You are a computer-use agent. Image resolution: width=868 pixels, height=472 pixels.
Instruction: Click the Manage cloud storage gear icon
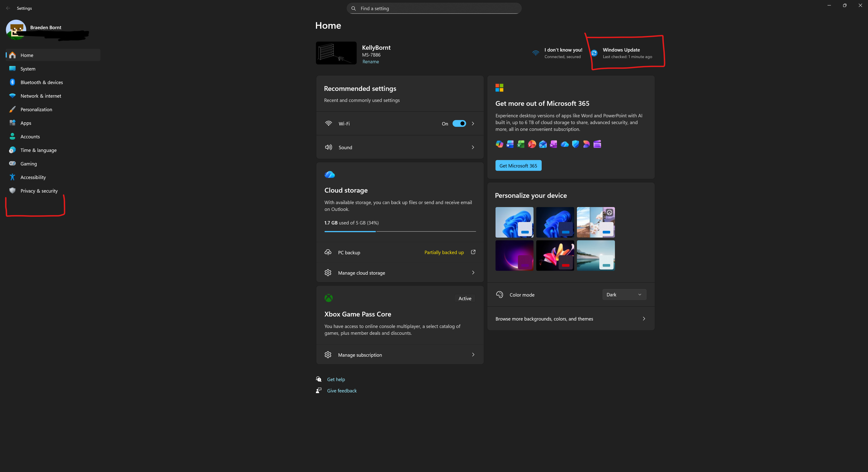coord(328,273)
